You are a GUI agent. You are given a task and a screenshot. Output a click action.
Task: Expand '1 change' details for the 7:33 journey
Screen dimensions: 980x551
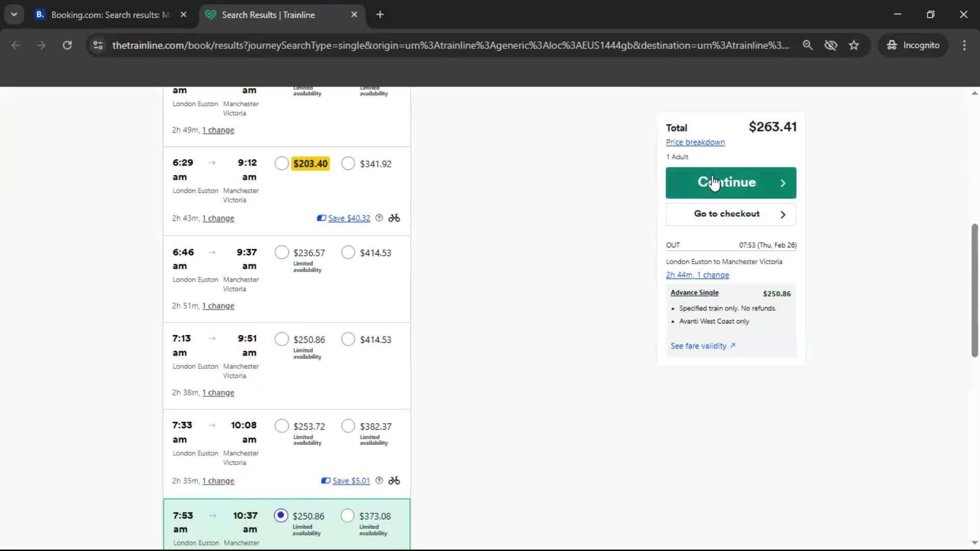tap(217, 480)
